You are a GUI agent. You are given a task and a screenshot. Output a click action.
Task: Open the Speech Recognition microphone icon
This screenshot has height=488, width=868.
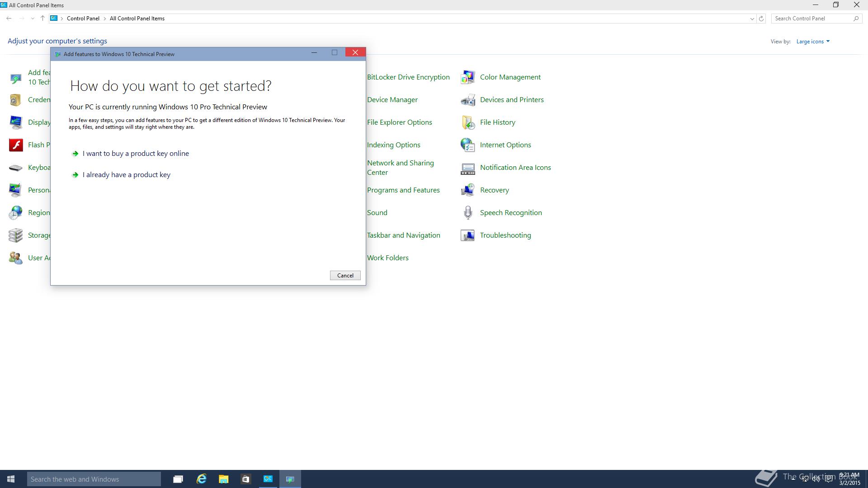(x=468, y=213)
